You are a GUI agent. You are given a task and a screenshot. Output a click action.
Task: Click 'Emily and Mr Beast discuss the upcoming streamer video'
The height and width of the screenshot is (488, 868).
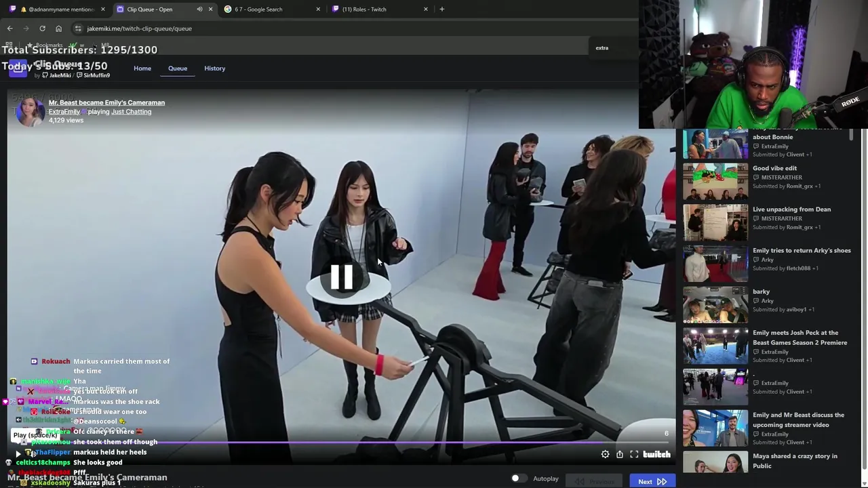pyautogui.click(x=798, y=420)
